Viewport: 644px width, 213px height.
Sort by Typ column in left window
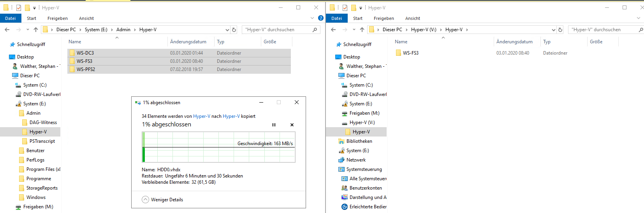pyautogui.click(x=221, y=42)
